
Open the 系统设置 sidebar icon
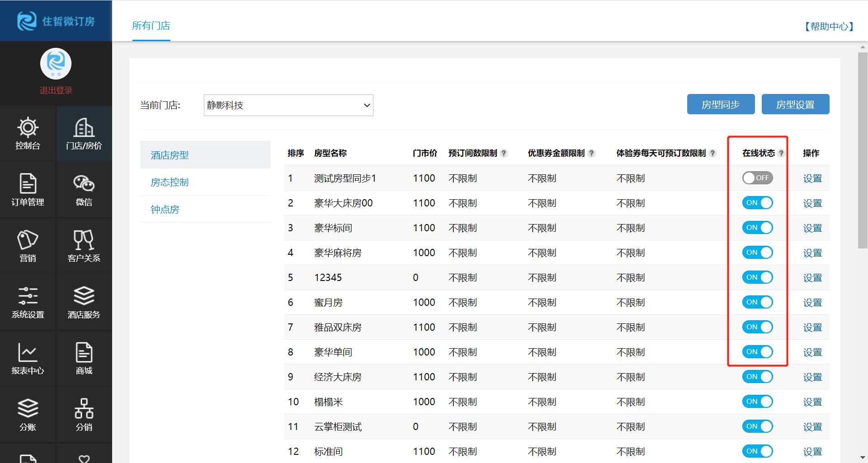[28, 302]
